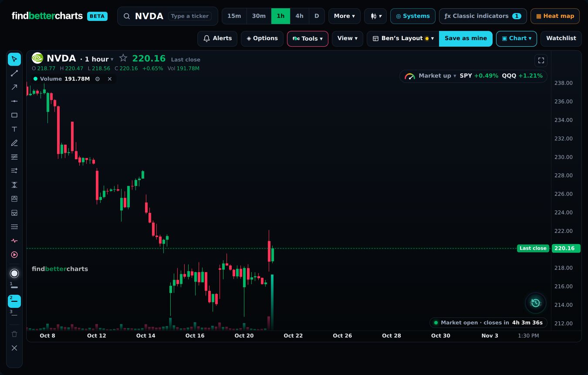Click the pink replay play icon
Viewport: 588px width, 375px height.
14,255
